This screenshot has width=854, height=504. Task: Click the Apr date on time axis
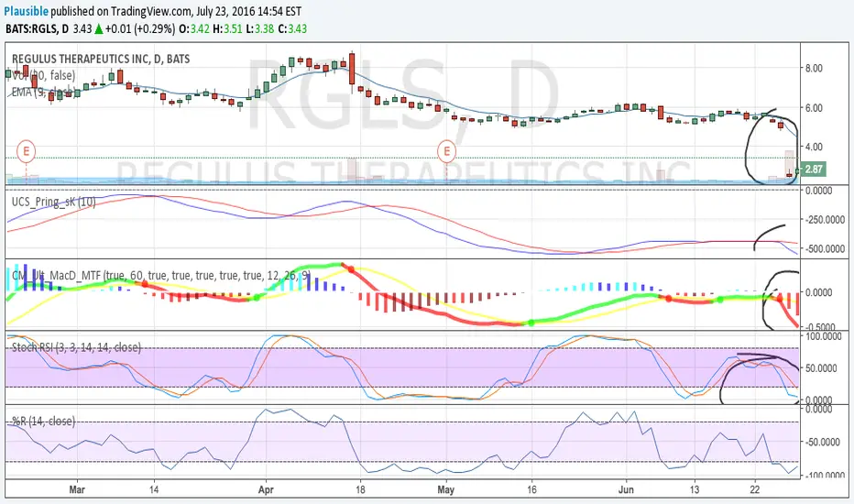tap(266, 489)
